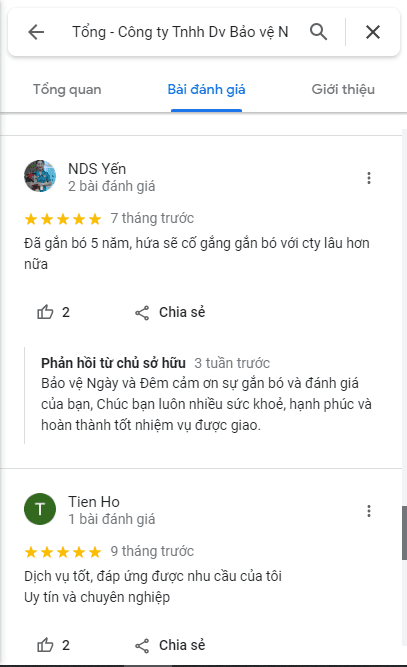Click NDS Yến's profile picture

tap(40, 176)
